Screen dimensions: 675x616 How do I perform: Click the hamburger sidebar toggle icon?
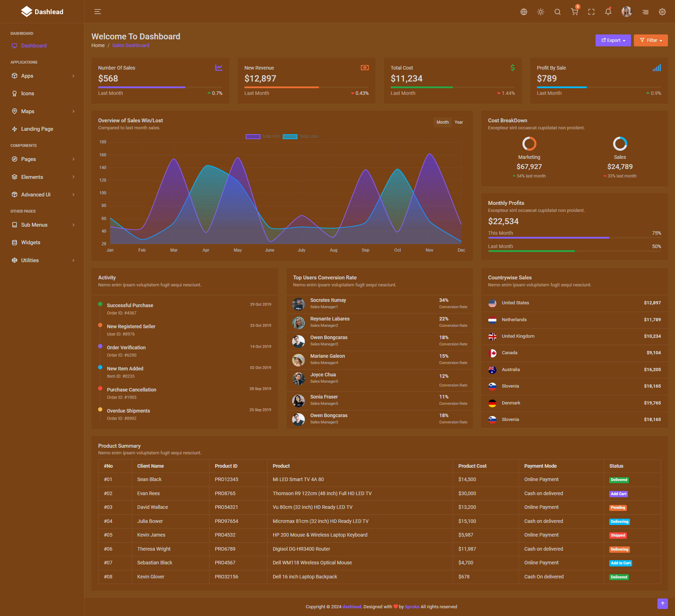pyautogui.click(x=98, y=12)
